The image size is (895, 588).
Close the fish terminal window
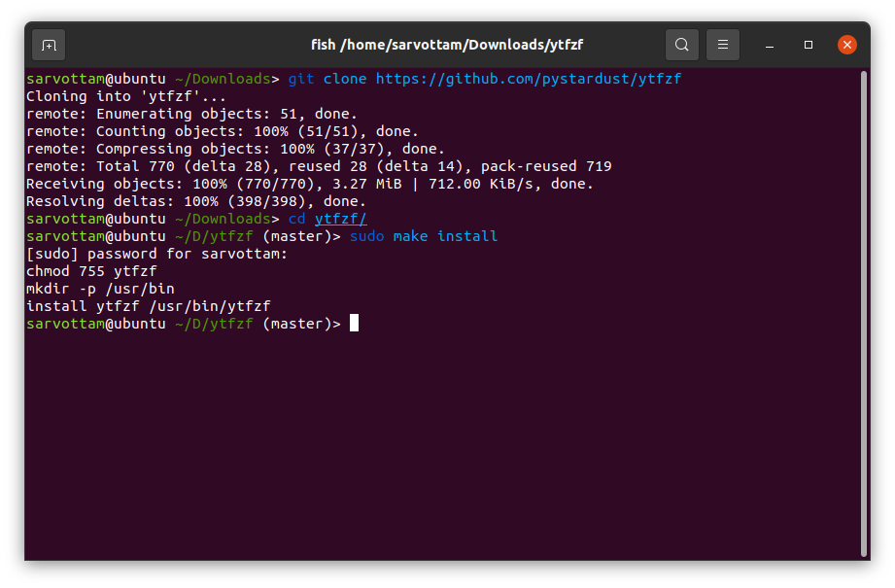coord(847,45)
